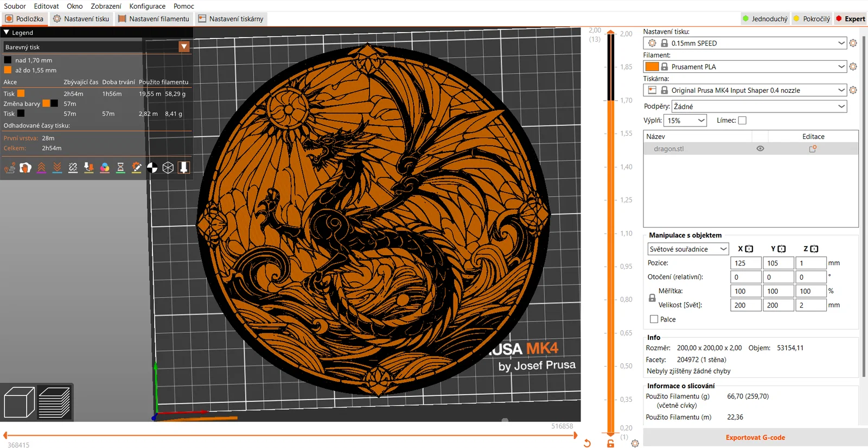Switch to Podložka tab
The height and width of the screenshot is (448, 868).
click(24, 18)
